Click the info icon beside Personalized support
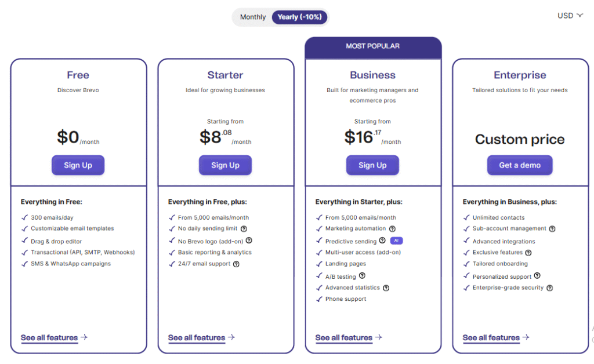Viewport: 594px width, 364px height. (537, 275)
